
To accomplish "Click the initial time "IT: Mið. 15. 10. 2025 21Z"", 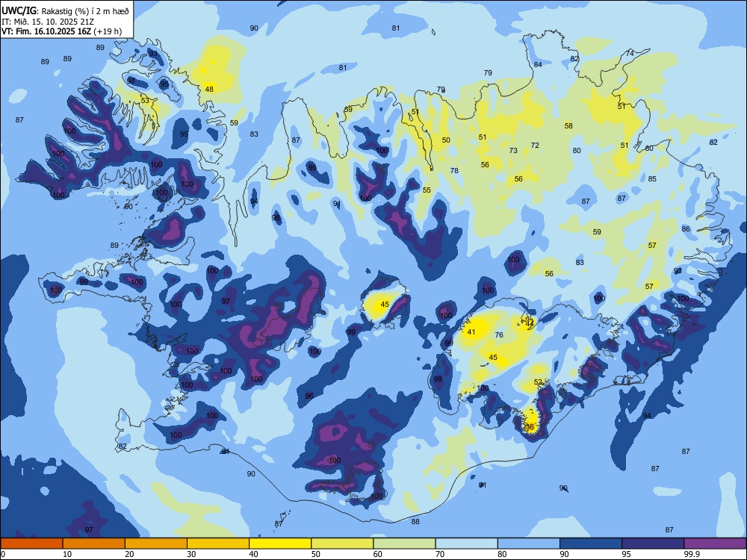I will (48, 22).
